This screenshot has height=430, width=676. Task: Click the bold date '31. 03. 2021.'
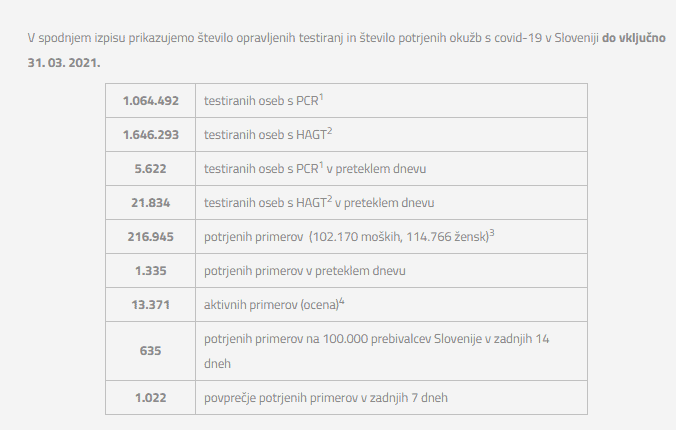64,62
